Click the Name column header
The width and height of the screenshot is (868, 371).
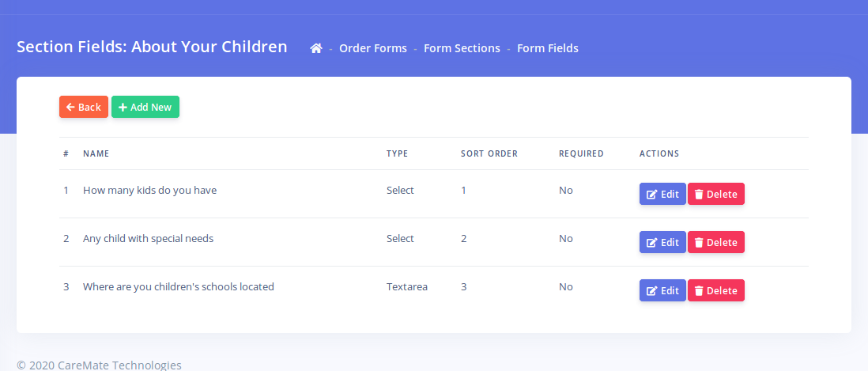pos(96,153)
